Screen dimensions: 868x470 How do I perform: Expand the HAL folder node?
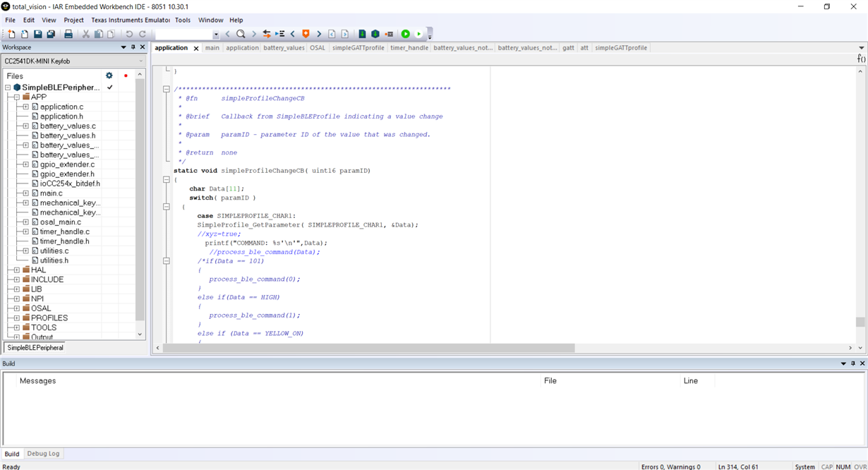click(17, 270)
